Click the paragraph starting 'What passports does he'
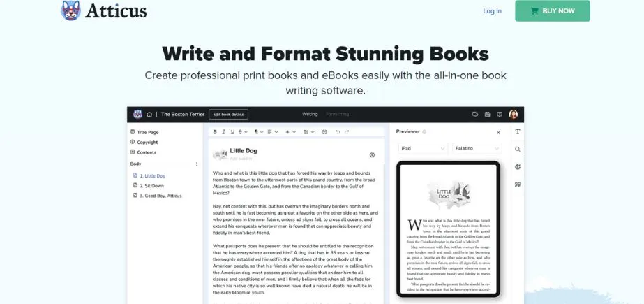This screenshot has width=644, height=304. [x=293, y=269]
